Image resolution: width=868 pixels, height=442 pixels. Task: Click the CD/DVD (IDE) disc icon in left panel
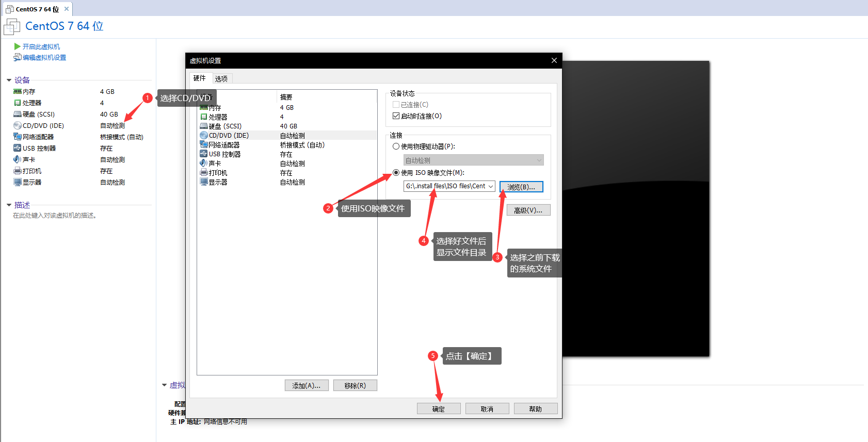coord(18,125)
